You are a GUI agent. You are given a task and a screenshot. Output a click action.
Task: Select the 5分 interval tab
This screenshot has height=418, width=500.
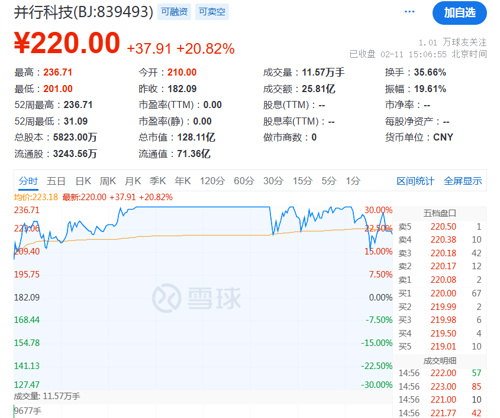point(329,181)
